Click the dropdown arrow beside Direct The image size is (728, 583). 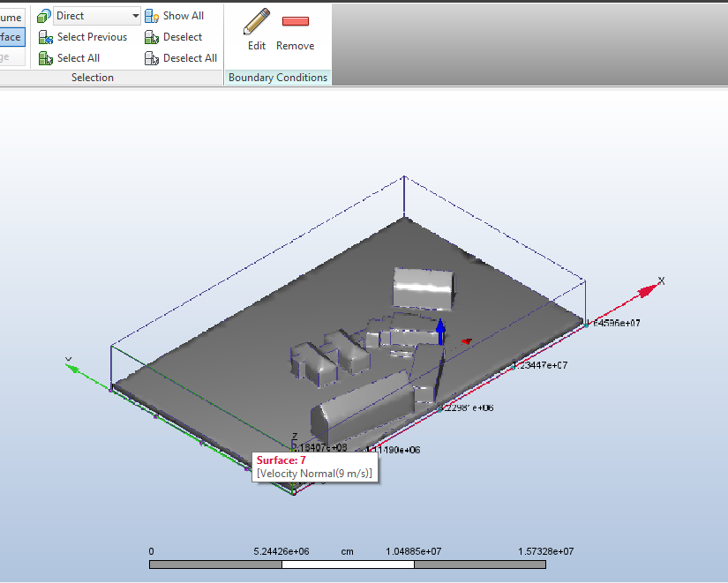135,16
